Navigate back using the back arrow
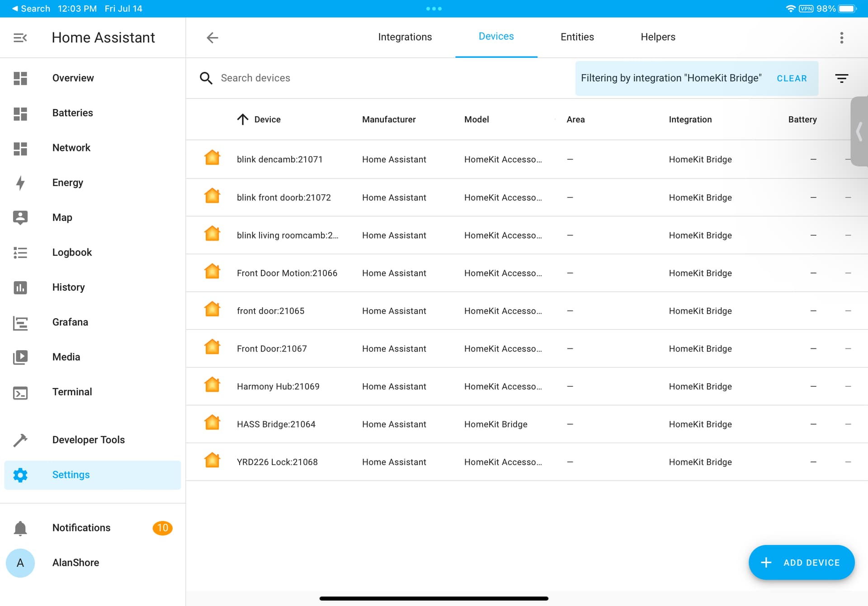Viewport: 868px width, 606px height. tap(212, 38)
